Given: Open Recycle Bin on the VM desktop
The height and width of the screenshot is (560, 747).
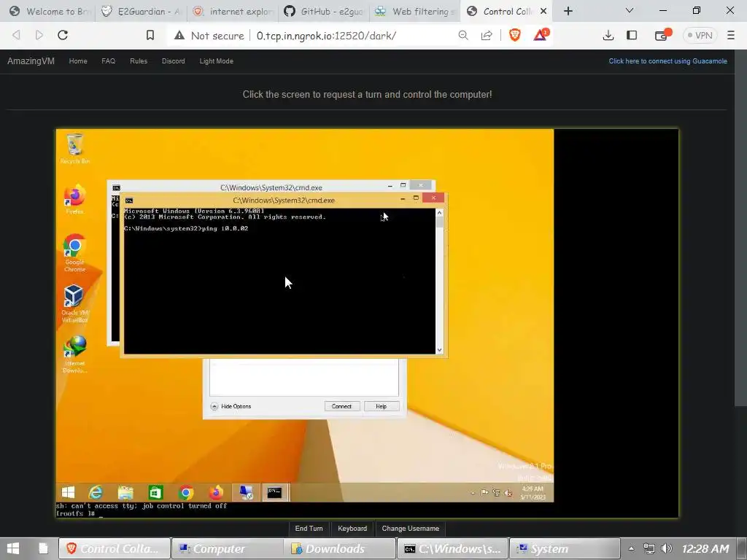Looking at the screenshot, I should coord(75,149).
